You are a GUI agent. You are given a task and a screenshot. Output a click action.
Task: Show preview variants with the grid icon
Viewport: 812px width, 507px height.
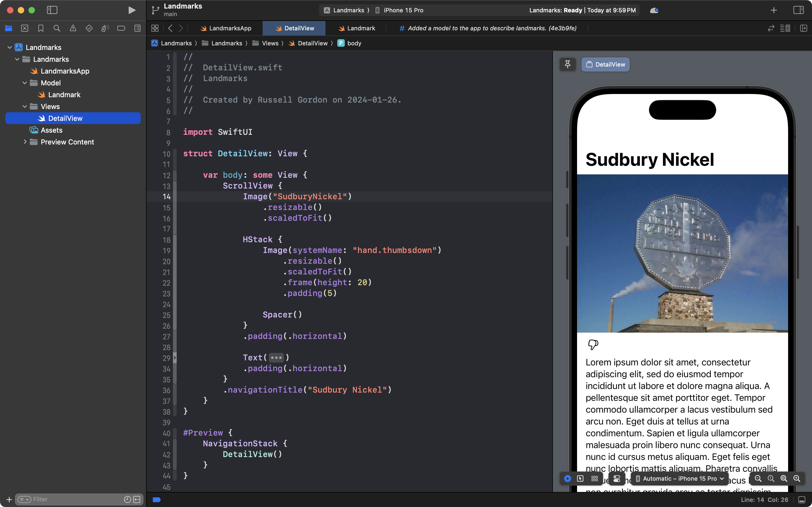point(595,479)
